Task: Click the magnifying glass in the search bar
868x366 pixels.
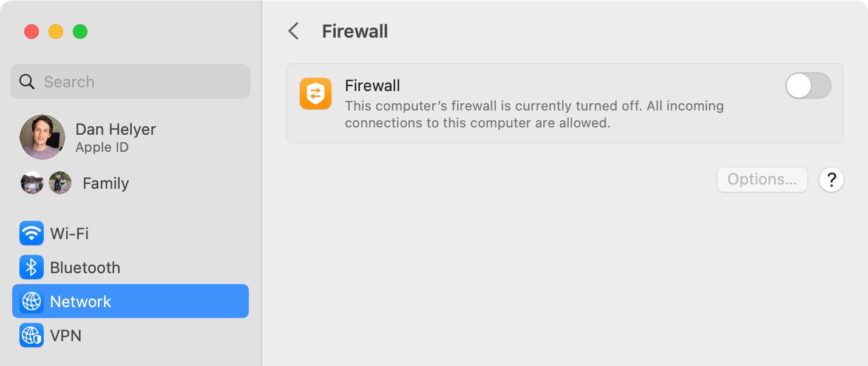Action: pyautogui.click(x=27, y=81)
